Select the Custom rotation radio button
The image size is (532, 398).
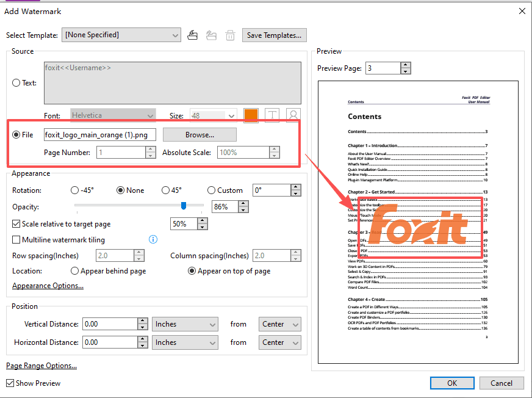[x=211, y=190]
